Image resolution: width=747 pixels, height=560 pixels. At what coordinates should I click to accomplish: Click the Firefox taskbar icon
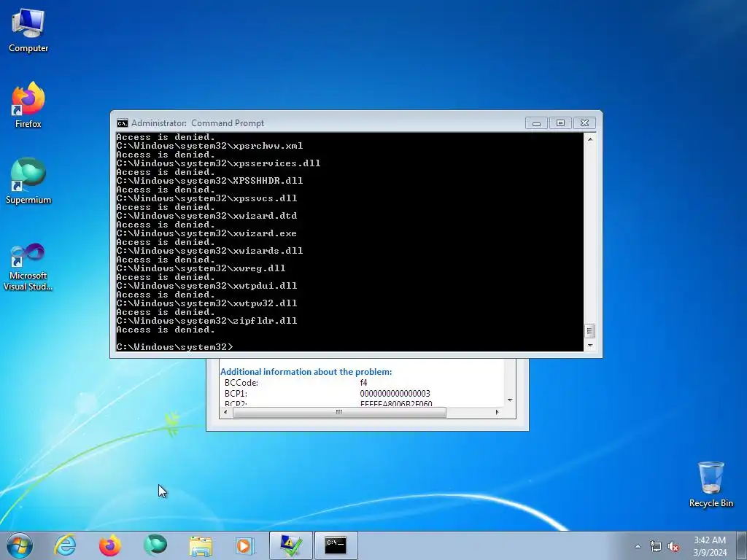point(109,545)
